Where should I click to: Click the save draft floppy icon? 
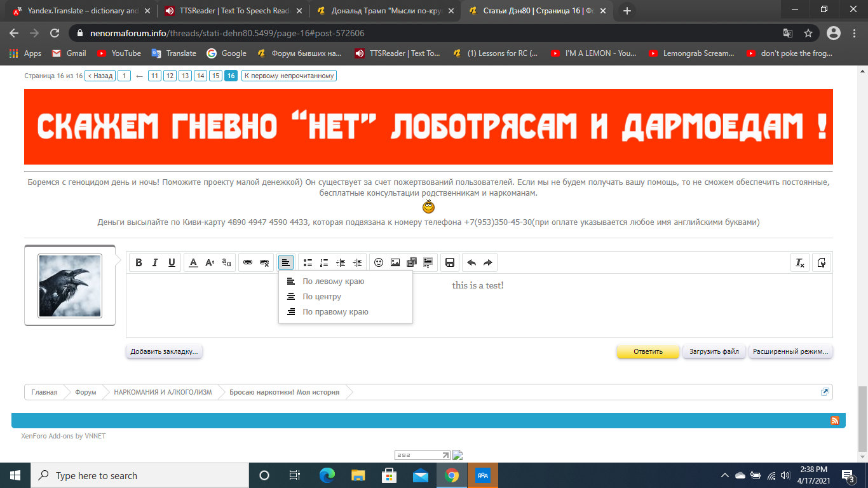[450, 262]
